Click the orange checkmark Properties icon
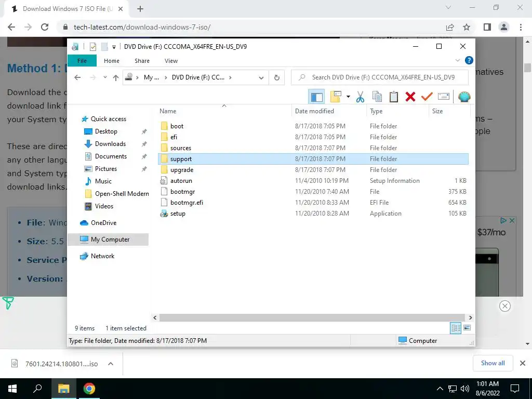Image resolution: width=532 pixels, height=399 pixels. tap(427, 97)
